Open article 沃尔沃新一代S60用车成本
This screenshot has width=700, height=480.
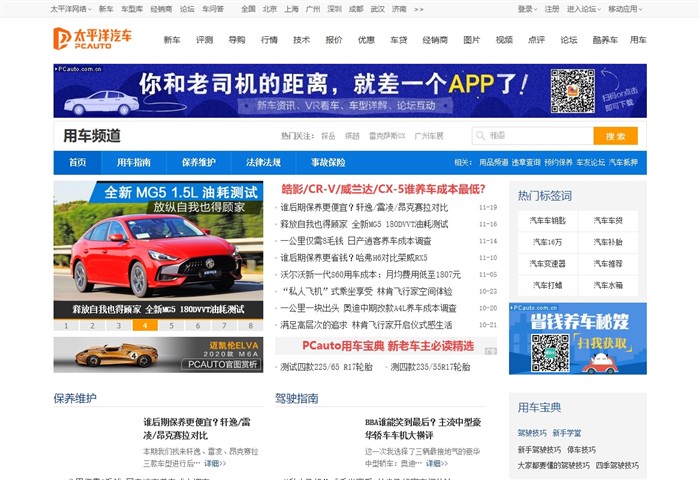370,275
